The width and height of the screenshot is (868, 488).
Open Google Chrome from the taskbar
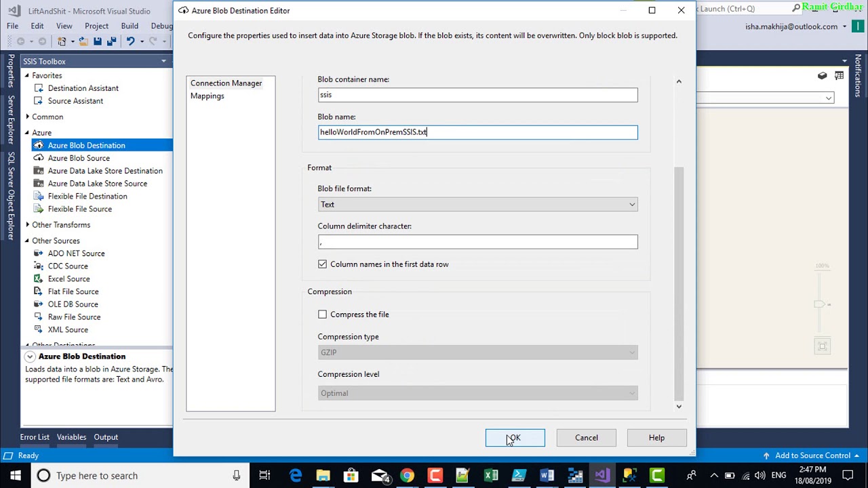point(407,475)
